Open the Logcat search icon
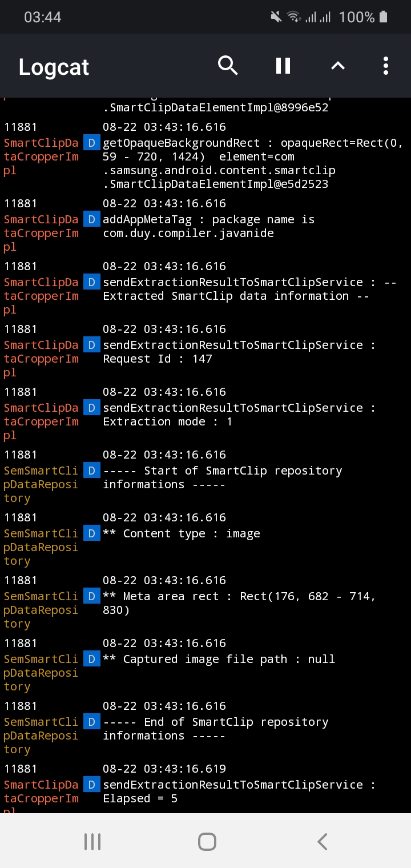This screenshot has width=411, height=868. [x=228, y=66]
